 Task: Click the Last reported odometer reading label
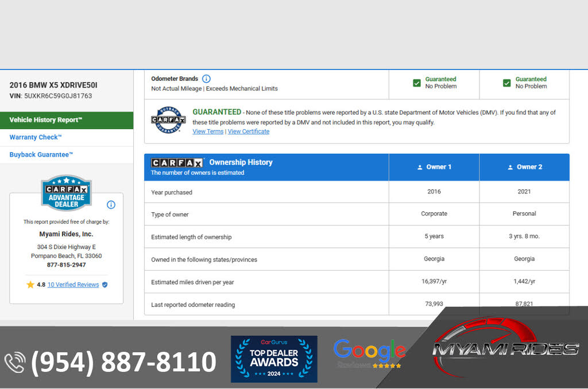tap(193, 305)
